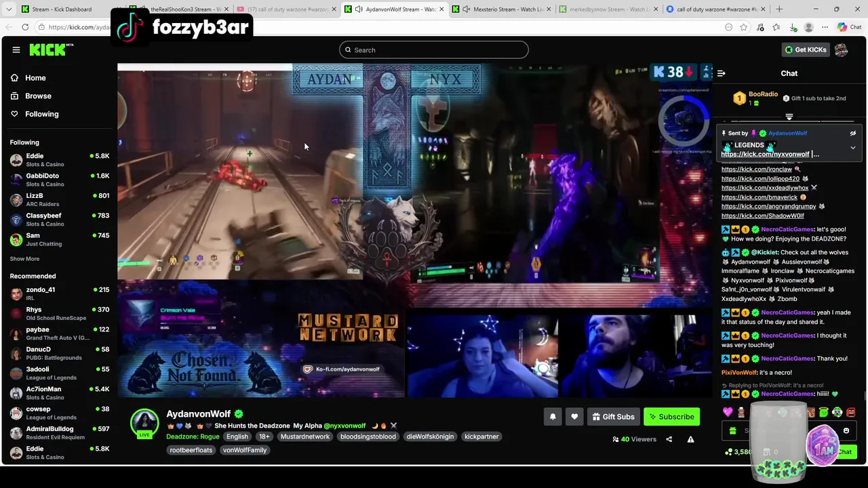Click the green Subscribe button
Image resolution: width=868 pixels, height=488 pixels.
tap(671, 417)
